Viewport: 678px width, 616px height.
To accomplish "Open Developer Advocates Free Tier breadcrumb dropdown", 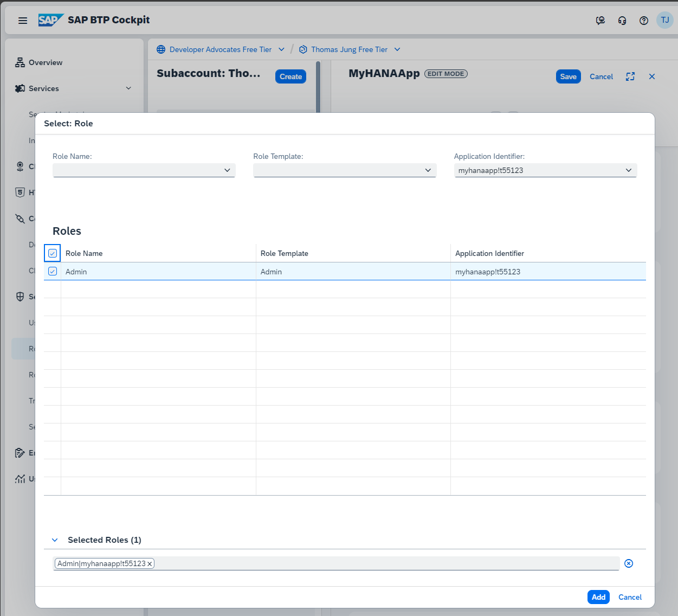I will point(281,49).
